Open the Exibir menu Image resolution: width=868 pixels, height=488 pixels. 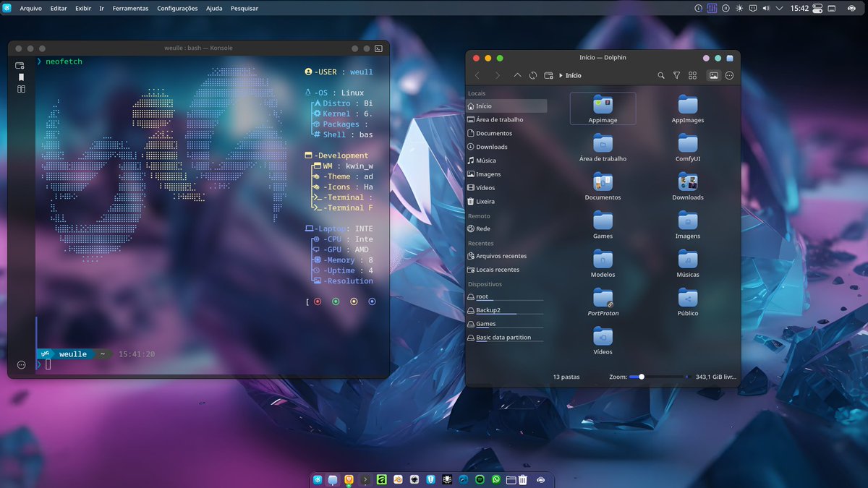pos(83,8)
